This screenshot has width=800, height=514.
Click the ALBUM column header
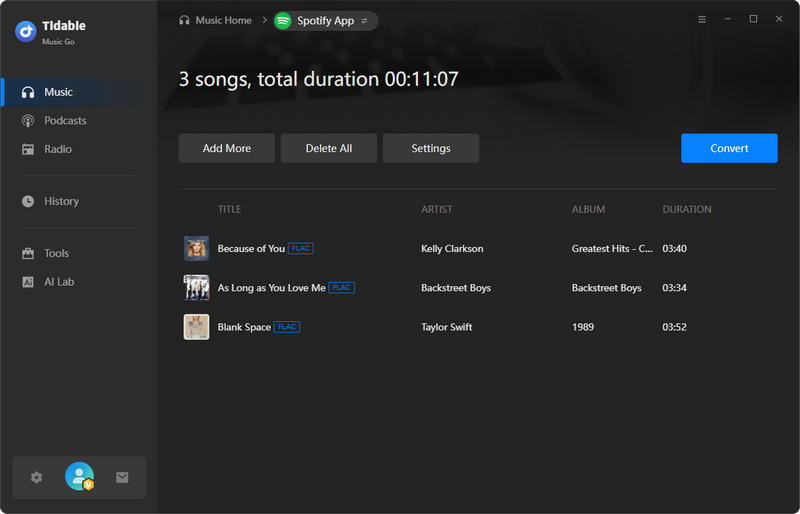click(x=588, y=209)
